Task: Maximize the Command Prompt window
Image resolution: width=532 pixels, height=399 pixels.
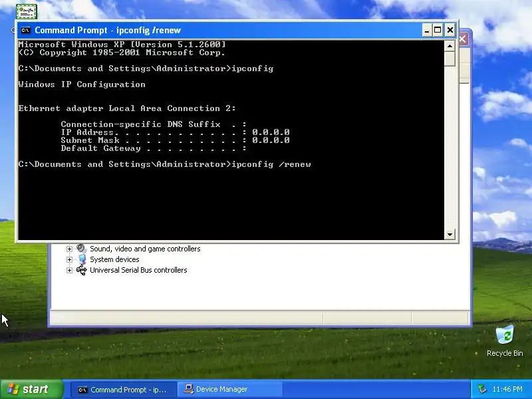Action: point(438,30)
